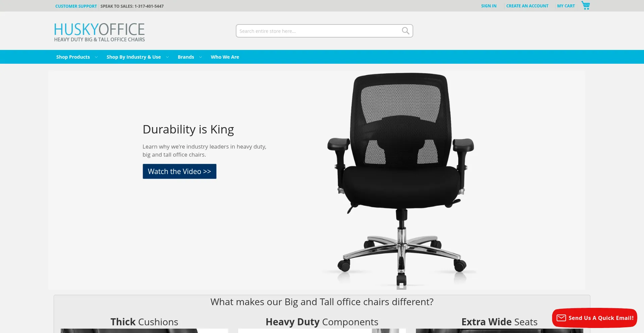Open the Who We Are menu item
The width and height of the screenshot is (644, 333).
pos(225,57)
